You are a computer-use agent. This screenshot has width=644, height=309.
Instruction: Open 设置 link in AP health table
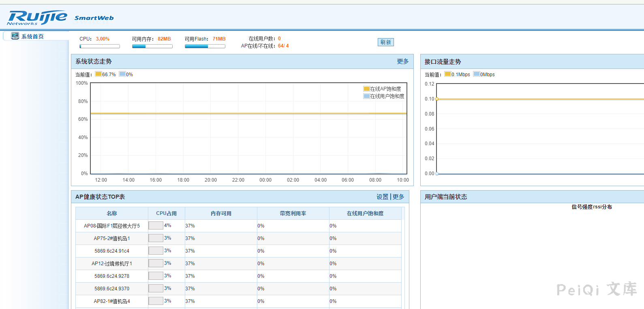[382, 197]
